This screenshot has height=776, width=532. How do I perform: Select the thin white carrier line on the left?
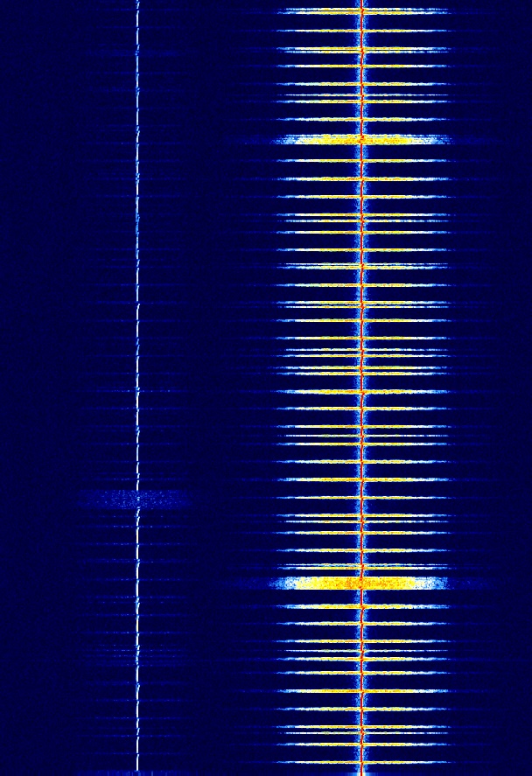(137, 386)
